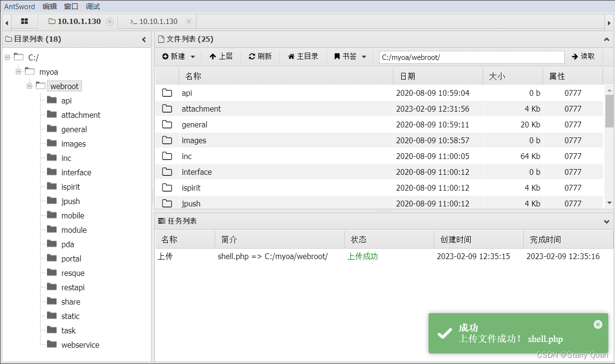Click the 刷新 refresh button
The height and width of the screenshot is (364, 615).
point(260,57)
